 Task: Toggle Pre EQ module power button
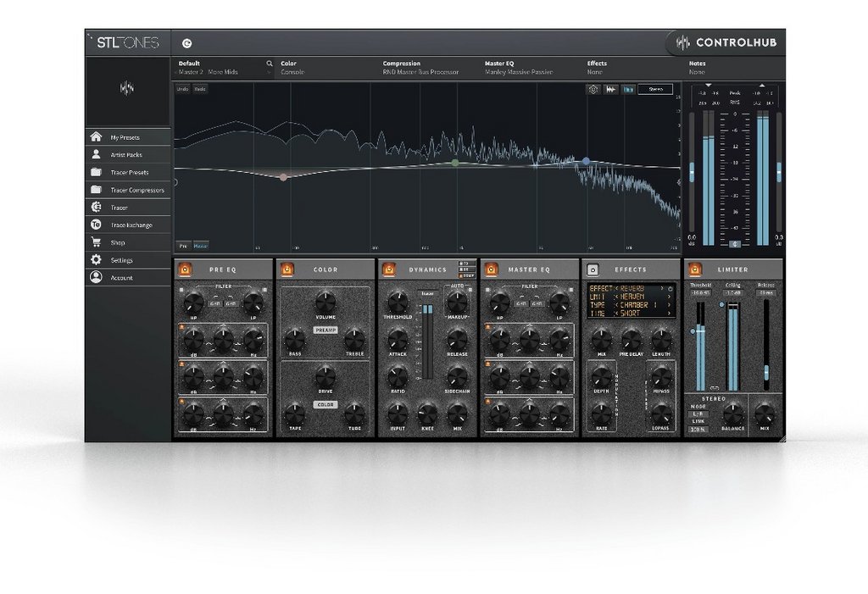coord(184,269)
